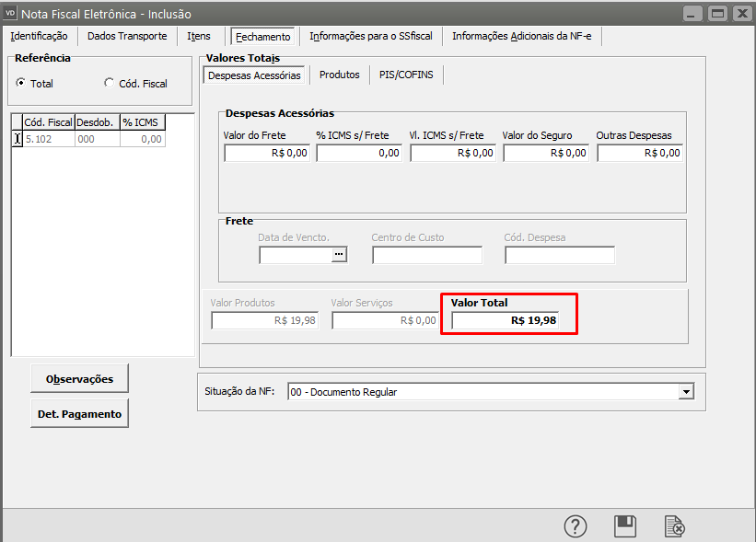The image size is (756, 542).
Task: Expand the Situação da NF dropdown
Action: [685, 392]
